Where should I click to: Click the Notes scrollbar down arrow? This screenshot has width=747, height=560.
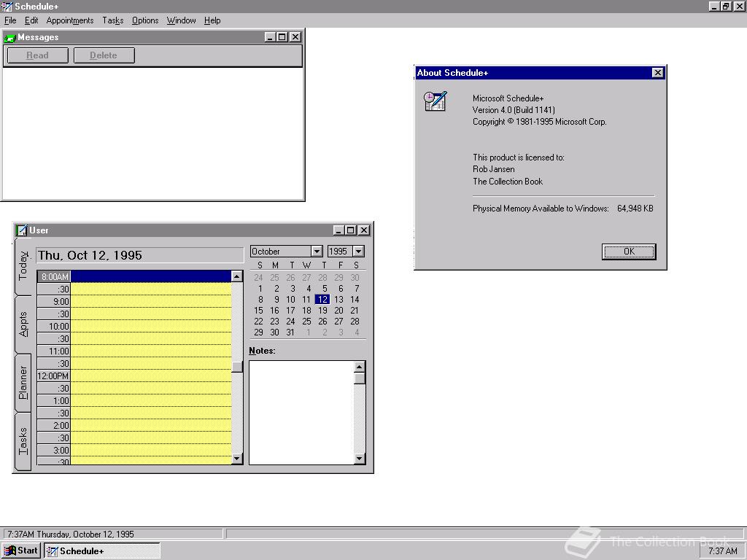coord(360,459)
